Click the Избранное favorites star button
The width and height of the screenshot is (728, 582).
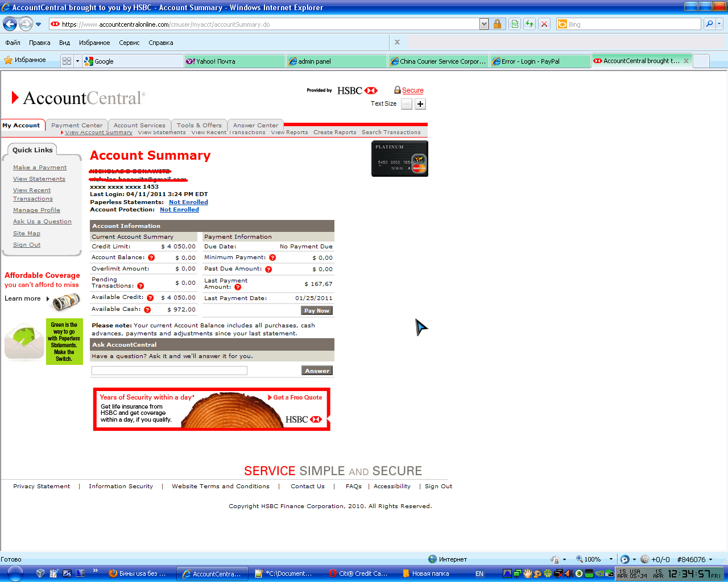(x=25, y=60)
